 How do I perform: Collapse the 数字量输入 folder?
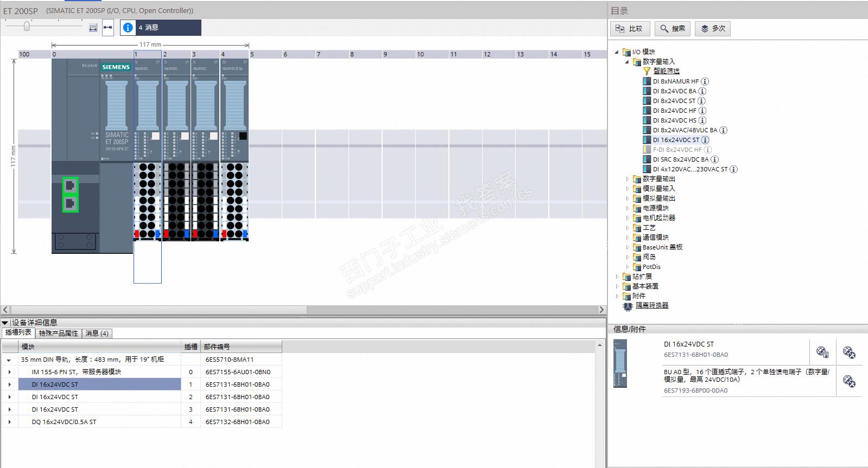(x=627, y=62)
